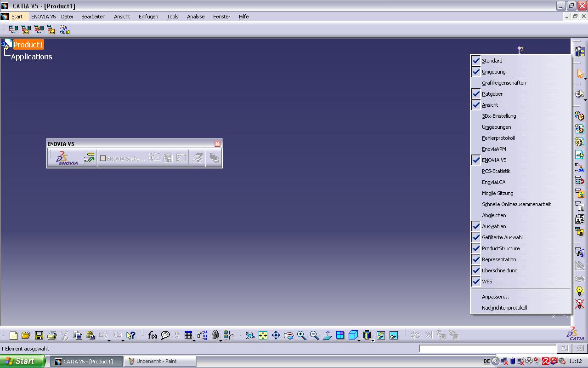Click the ENOVIA logo button in floating toolbar

(x=67, y=158)
